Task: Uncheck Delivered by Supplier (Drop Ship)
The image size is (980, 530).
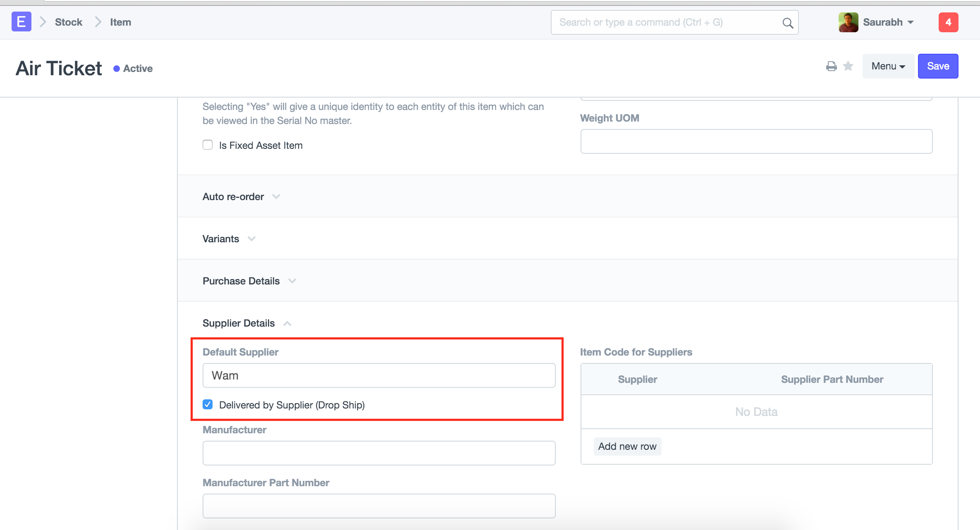Action: pos(208,404)
